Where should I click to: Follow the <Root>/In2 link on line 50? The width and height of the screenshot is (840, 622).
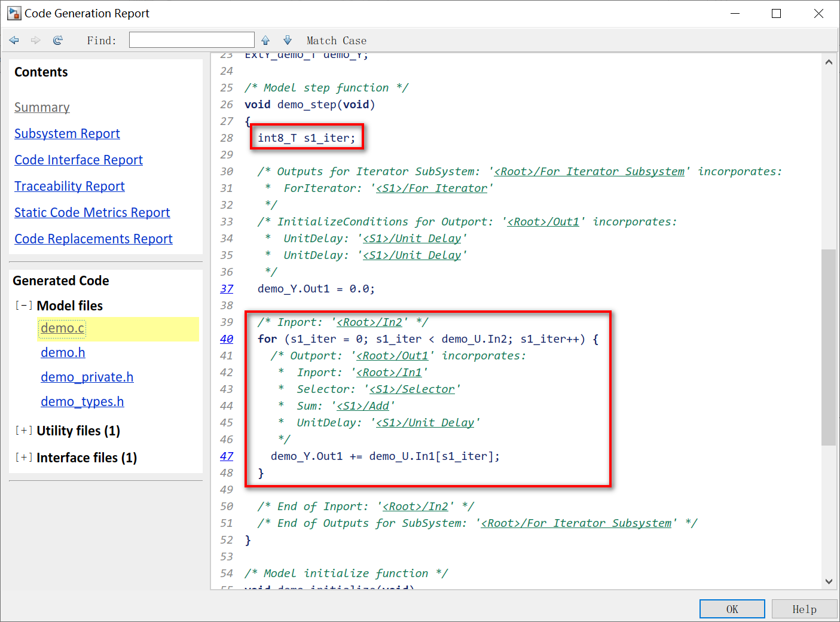pyautogui.click(x=416, y=507)
